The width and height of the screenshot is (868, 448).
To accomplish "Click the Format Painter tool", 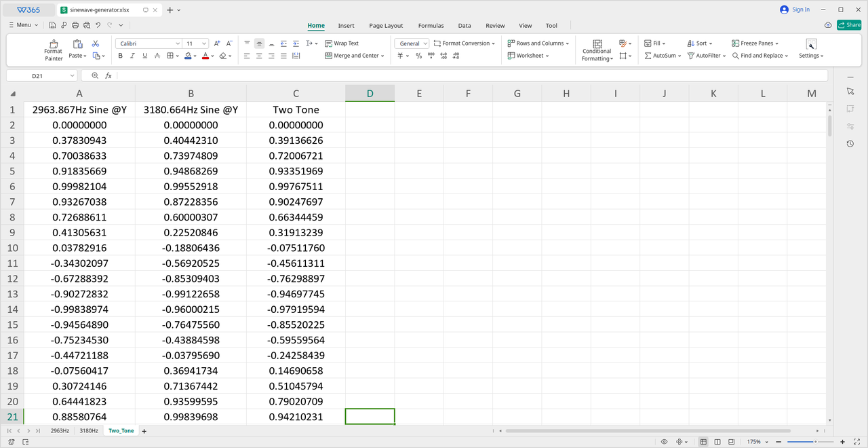I will tap(53, 50).
